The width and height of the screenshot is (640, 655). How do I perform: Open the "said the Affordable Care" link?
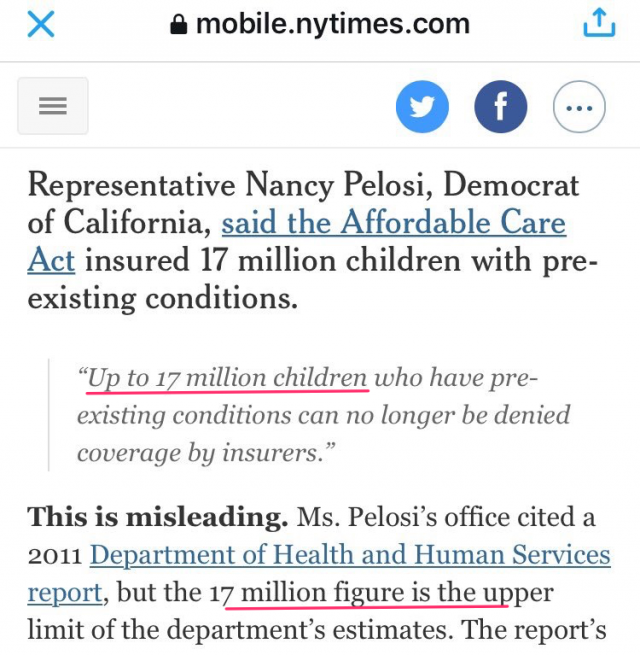[x=393, y=222]
